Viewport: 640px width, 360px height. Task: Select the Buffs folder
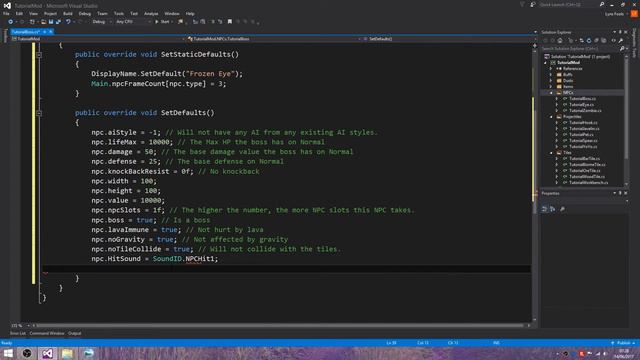pos(568,75)
